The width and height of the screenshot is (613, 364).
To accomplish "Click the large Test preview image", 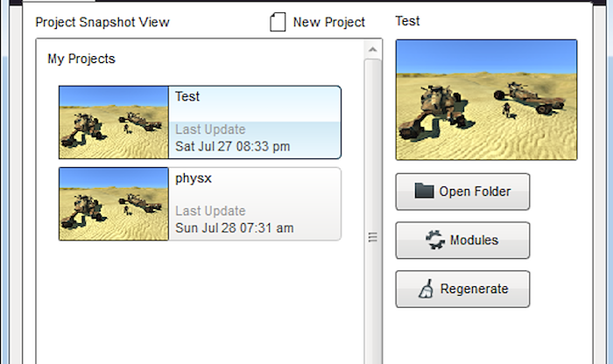I will 486,100.
